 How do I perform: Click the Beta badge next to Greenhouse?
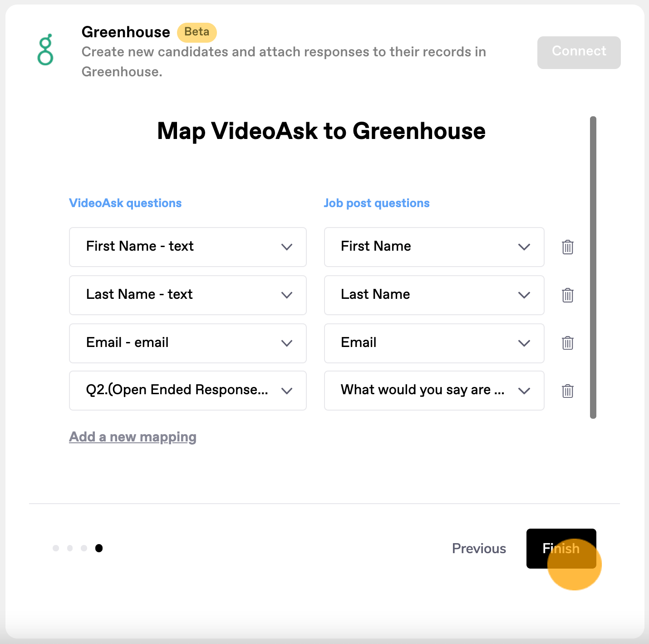197,32
